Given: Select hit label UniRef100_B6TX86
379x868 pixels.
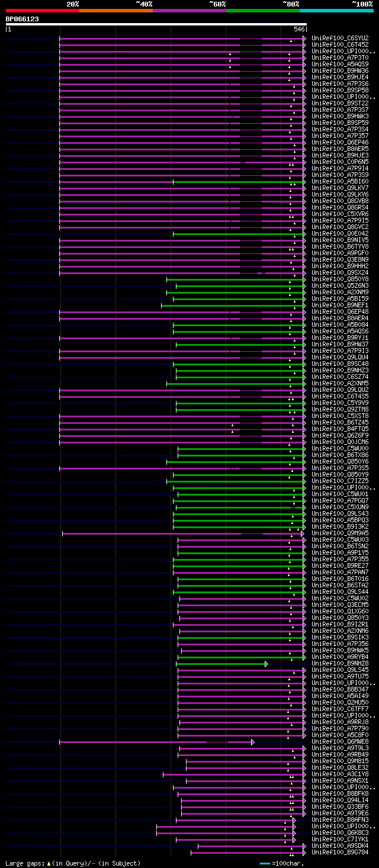Looking at the screenshot, I should 340,455.
